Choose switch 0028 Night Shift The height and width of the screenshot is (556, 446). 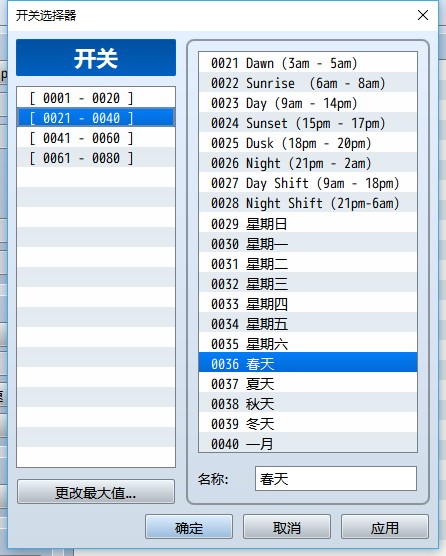[308, 203]
